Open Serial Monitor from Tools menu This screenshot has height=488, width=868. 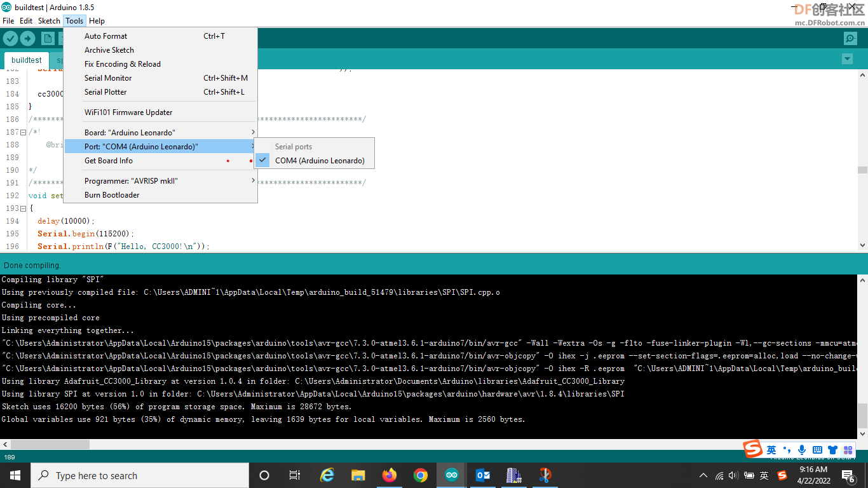(x=161, y=78)
